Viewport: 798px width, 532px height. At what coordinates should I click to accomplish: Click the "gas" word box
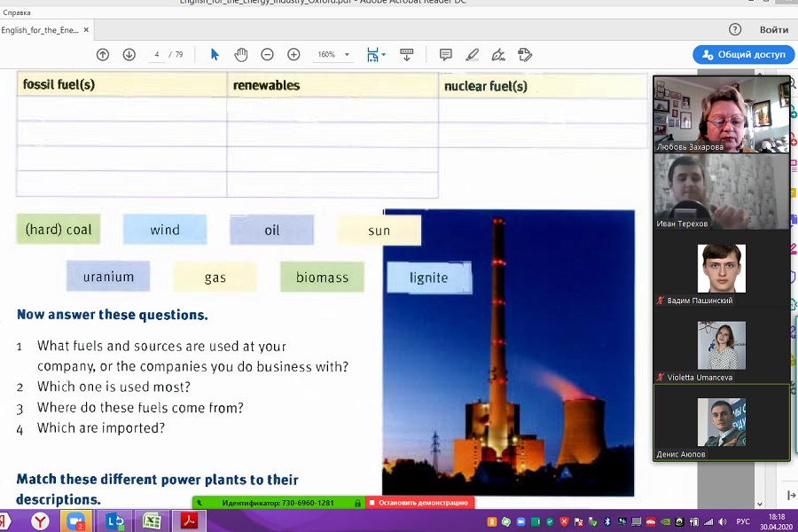click(215, 278)
